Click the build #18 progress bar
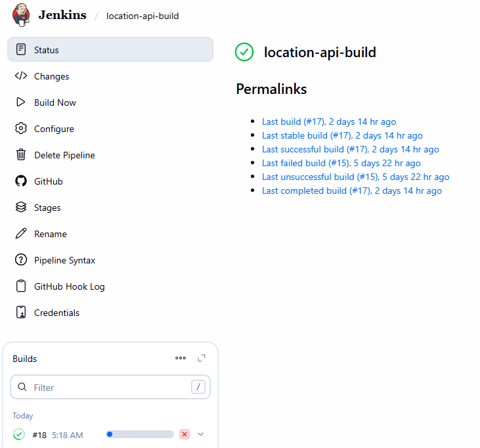Screen dimensions: 480x448 click(140, 434)
